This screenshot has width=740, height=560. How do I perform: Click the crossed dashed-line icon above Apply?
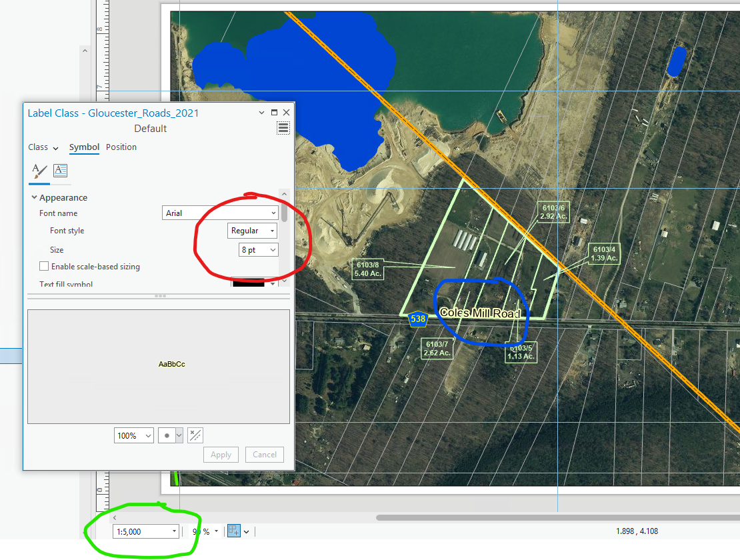click(195, 435)
